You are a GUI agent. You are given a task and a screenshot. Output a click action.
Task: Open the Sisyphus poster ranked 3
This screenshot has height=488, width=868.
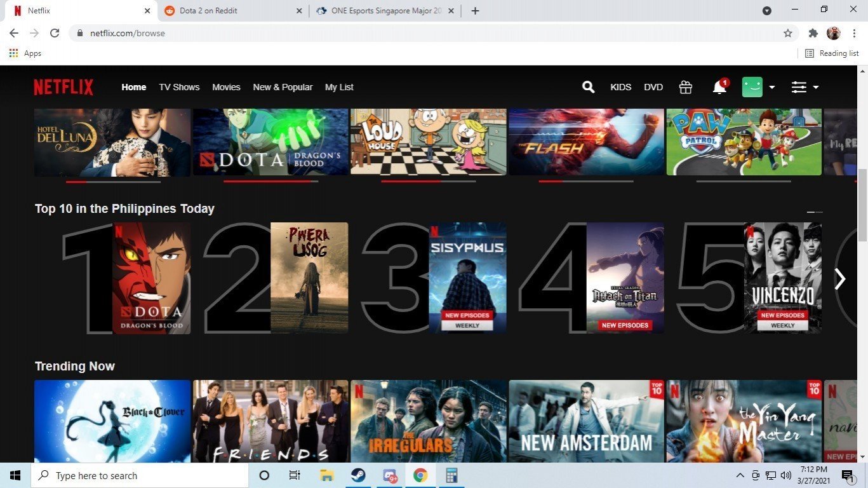pyautogui.click(x=467, y=278)
